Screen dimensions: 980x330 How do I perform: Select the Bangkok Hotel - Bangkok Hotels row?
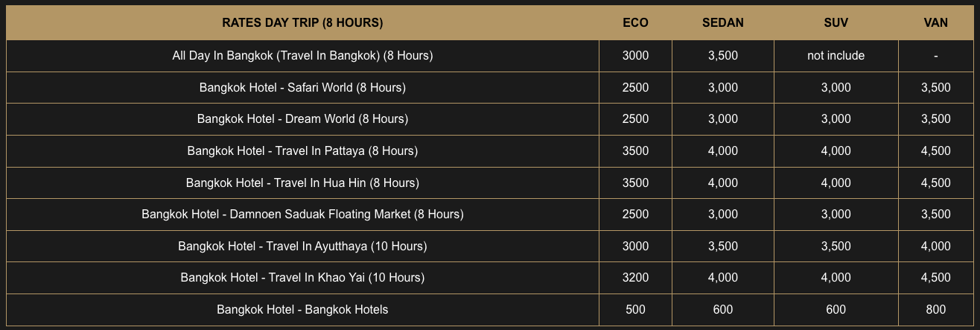click(302, 309)
